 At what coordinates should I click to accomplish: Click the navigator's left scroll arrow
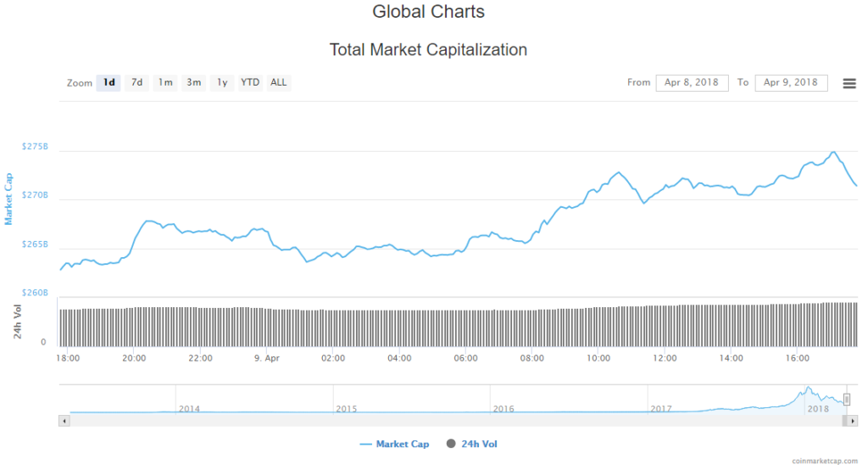tap(63, 420)
